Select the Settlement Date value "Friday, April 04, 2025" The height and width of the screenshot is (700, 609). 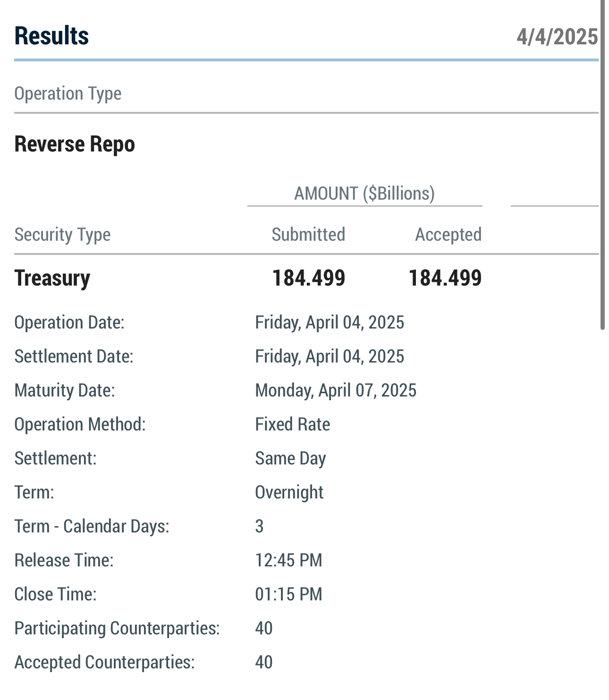pos(330,356)
